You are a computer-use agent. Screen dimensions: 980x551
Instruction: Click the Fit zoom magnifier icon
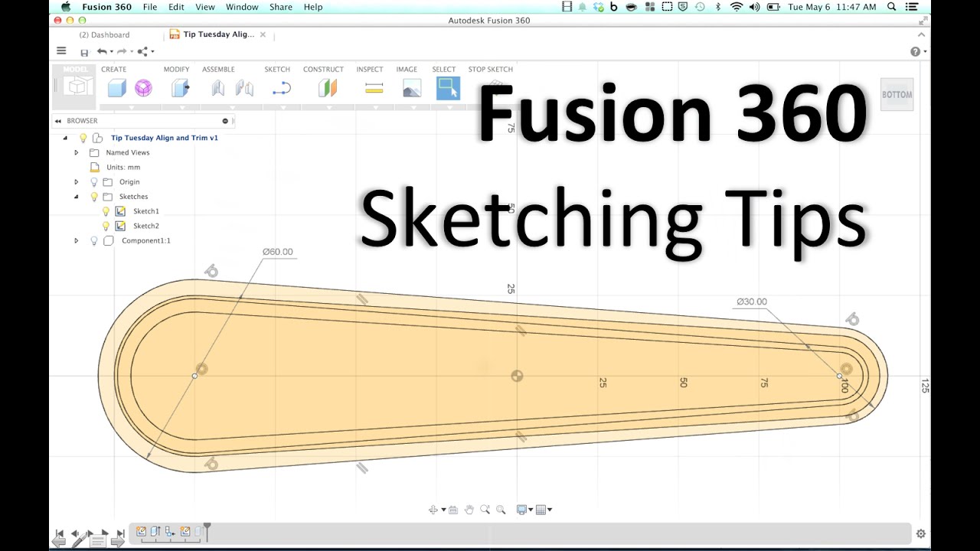501,510
